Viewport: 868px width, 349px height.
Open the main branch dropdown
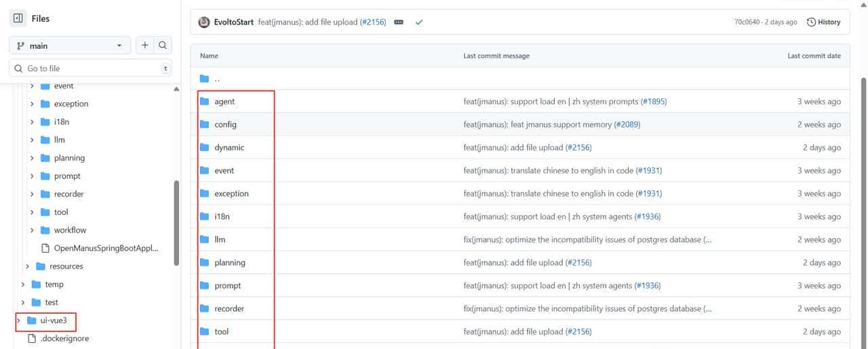tap(69, 45)
